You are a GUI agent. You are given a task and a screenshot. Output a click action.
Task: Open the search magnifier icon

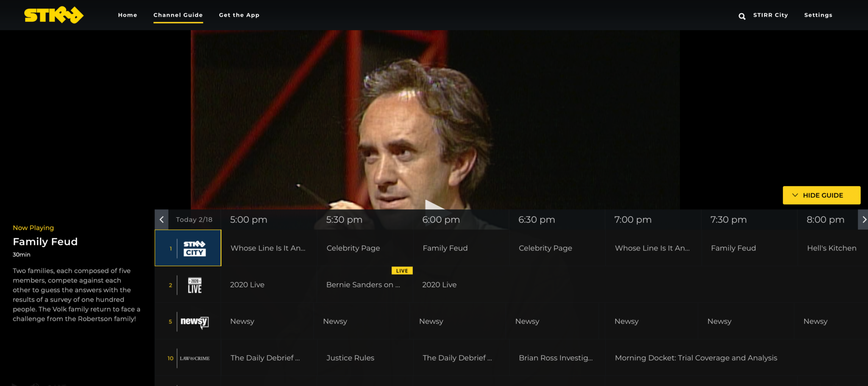point(742,16)
